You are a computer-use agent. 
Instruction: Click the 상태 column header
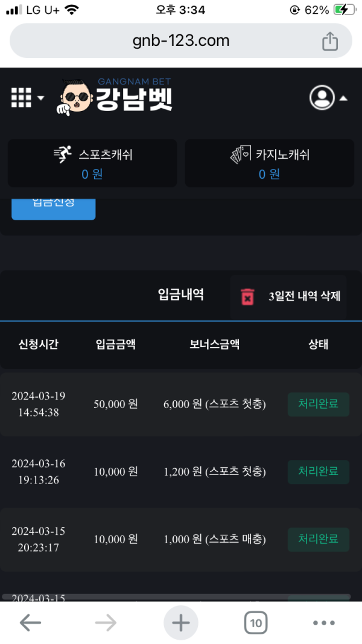[x=318, y=345]
